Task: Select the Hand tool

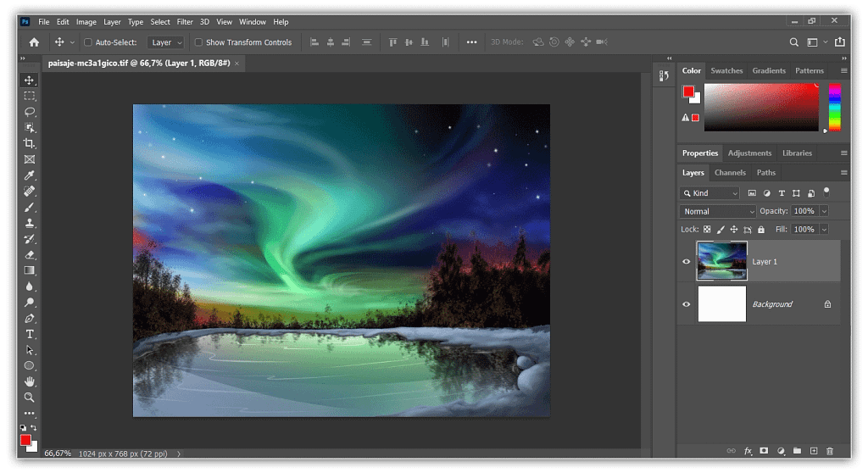Action: 30,381
